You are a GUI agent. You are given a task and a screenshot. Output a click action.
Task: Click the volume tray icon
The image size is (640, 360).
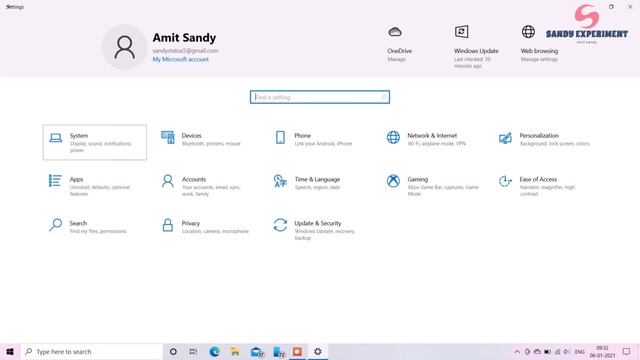(x=567, y=351)
